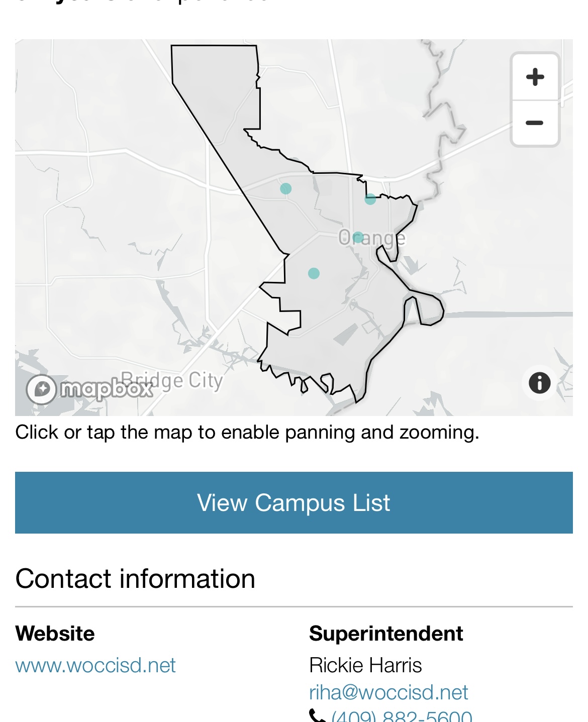Email the superintendent at riha@woccisd.net
Screen dimensions: 588x722
388,692
